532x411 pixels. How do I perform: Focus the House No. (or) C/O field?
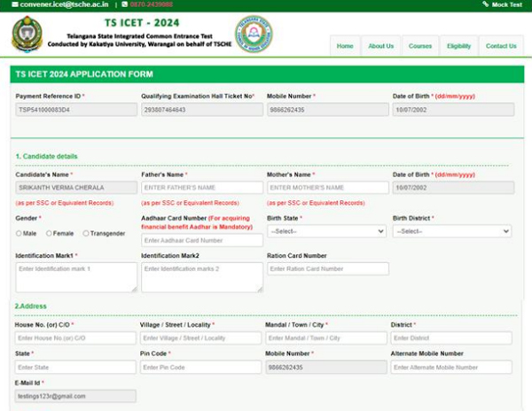pos(75,337)
